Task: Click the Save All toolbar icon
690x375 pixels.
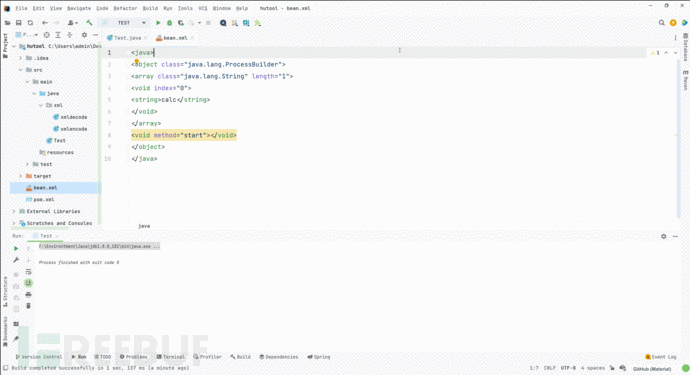Action: [x=18, y=23]
